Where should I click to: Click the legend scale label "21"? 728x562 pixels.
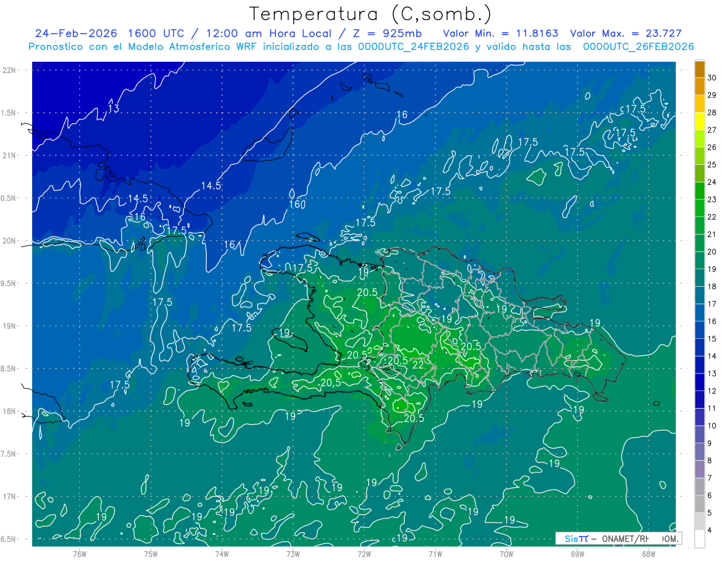point(712,235)
